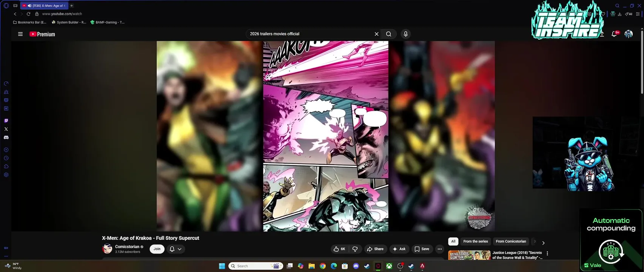Screen dimensions: 644x272
Task: Switch to the X-Men YouTube tab
Action: pyautogui.click(x=44, y=6)
